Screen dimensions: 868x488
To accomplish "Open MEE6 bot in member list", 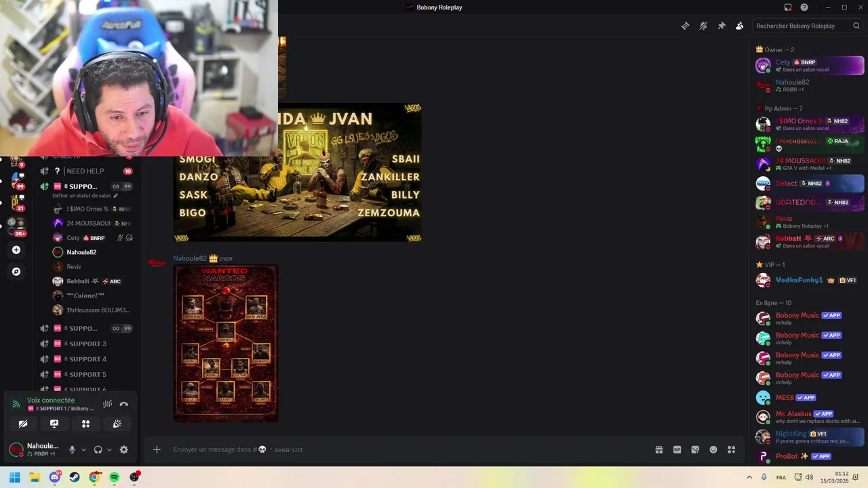I will point(810,397).
